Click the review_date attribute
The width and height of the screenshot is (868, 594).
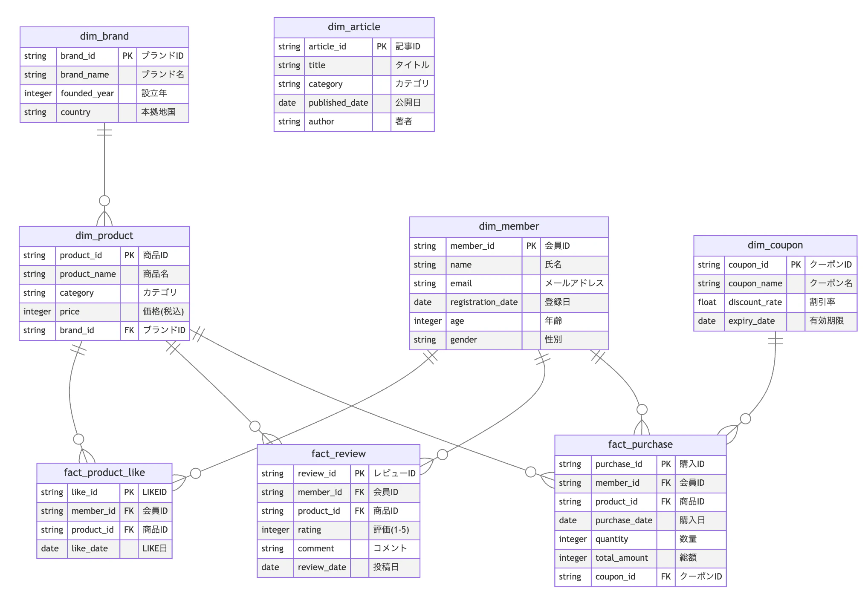click(322, 567)
